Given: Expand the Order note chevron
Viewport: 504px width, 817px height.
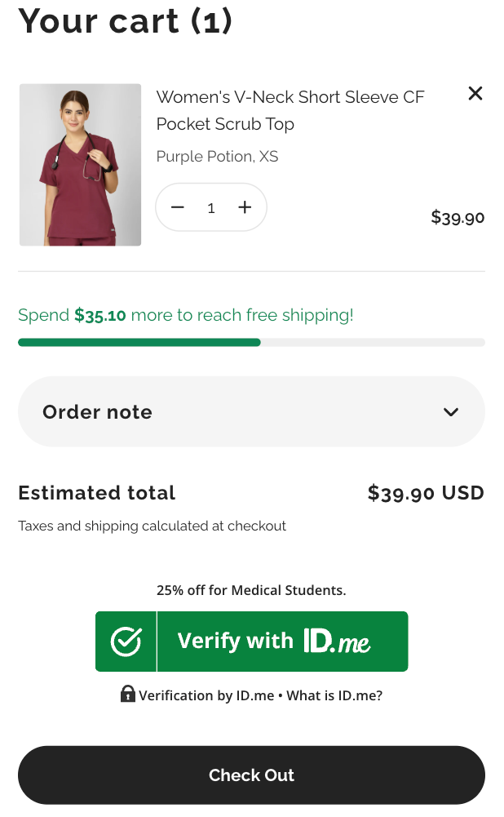Looking at the screenshot, I should click(451, 412).
